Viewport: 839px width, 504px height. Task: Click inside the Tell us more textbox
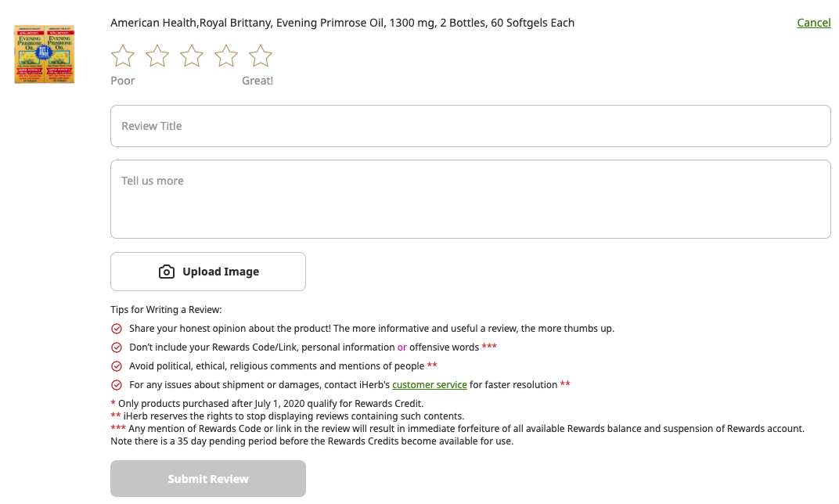pyautogui.click(x=470, y=199)
